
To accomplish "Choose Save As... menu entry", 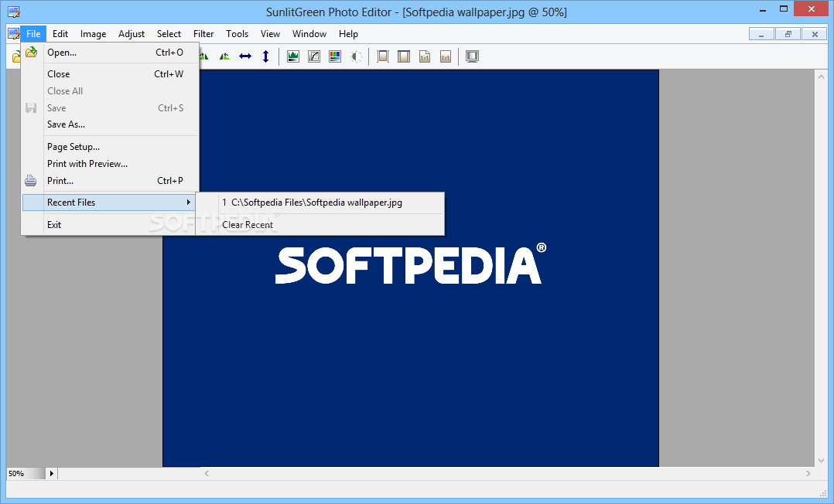I will coord(110,124).
